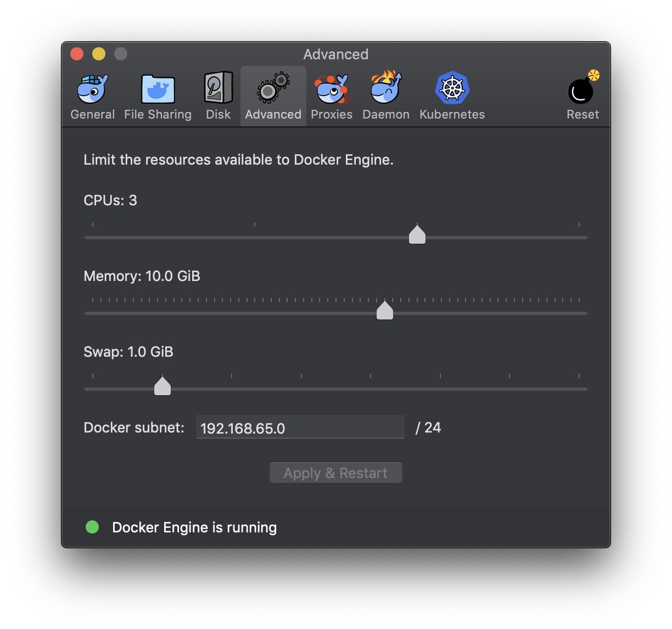Click the "Swap: 1.0 GiB" label
672x629 pixels.
[x=128, y=352]
